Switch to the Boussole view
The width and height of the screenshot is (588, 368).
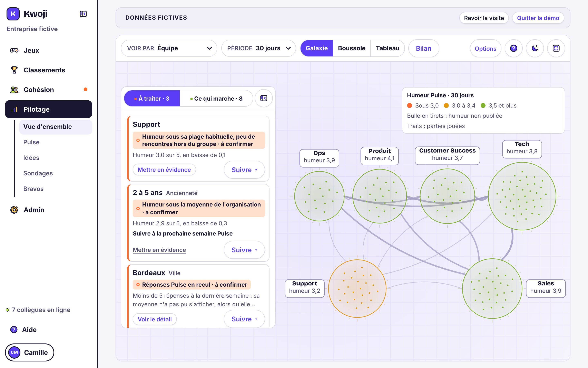[x=352, y=48]
